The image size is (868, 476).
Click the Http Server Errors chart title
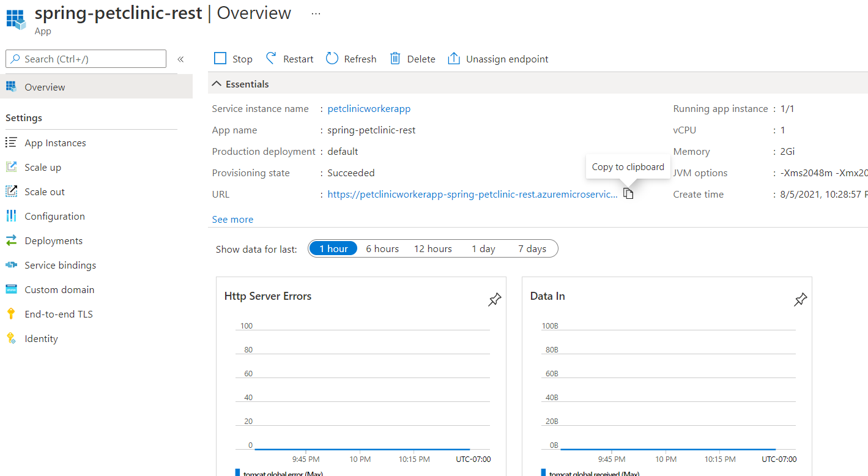pyautogui.click(x=268, y=296)
